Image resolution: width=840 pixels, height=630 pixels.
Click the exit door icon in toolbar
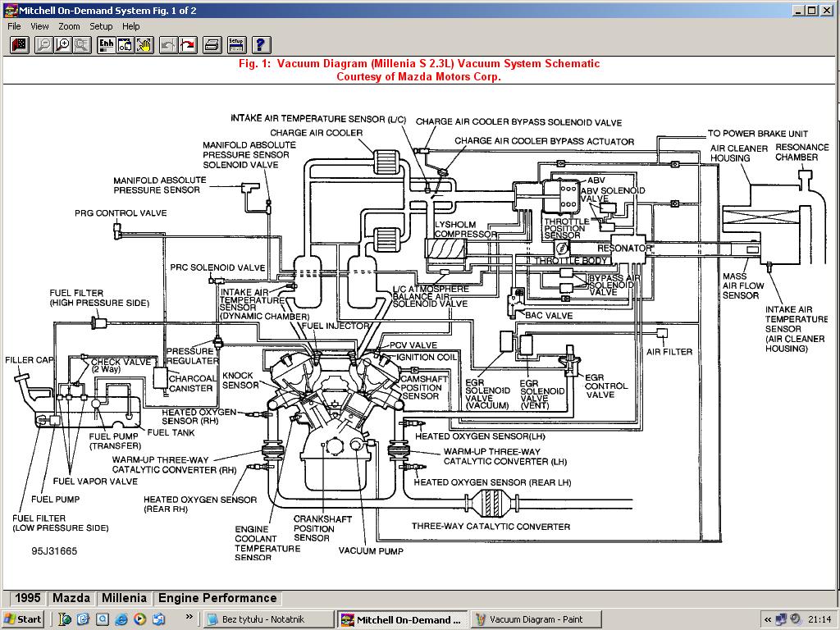20,45
